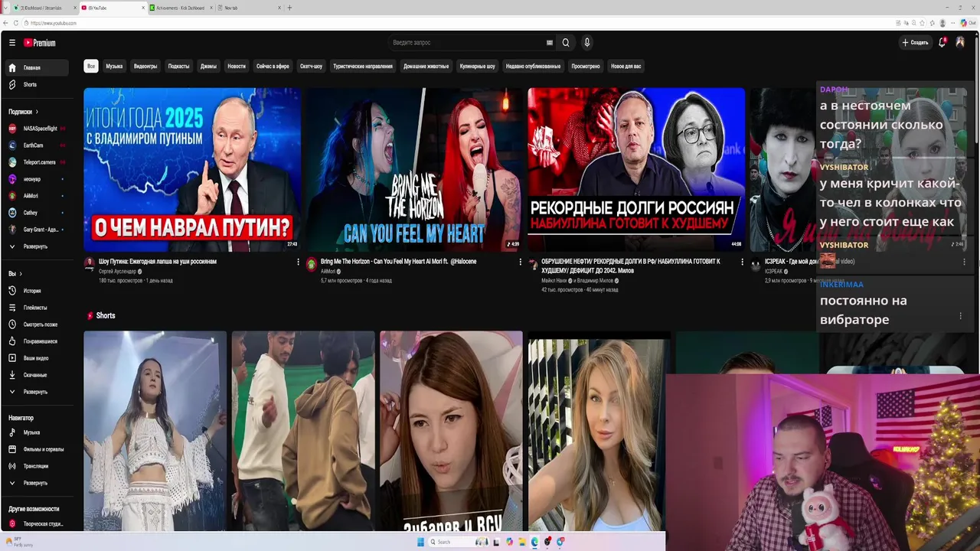The image size is (980, 551).
Task: Click the magnifier search button
Action: 566,43
